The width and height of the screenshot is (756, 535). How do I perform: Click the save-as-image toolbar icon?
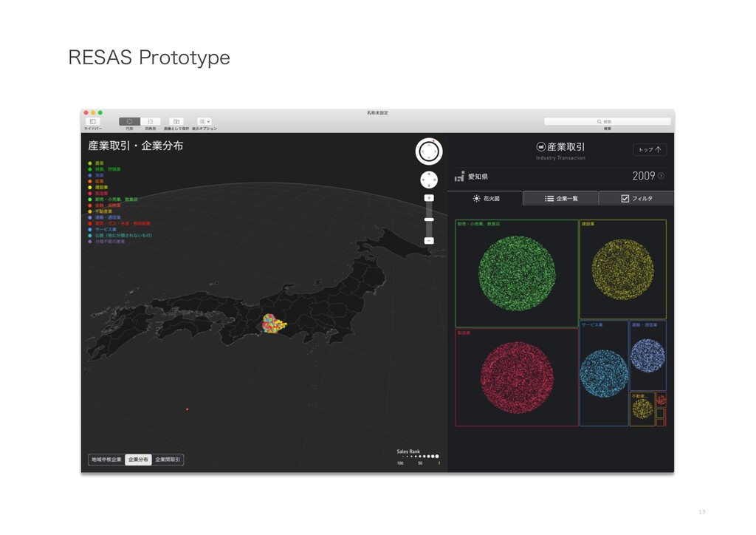(x=176, y=122)
